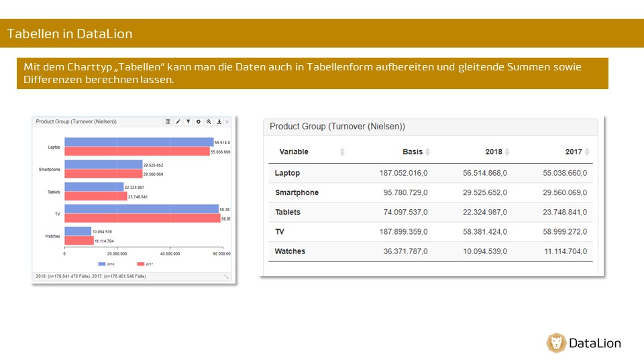Click the cell value 22.324.987,0

pos(485,213)
